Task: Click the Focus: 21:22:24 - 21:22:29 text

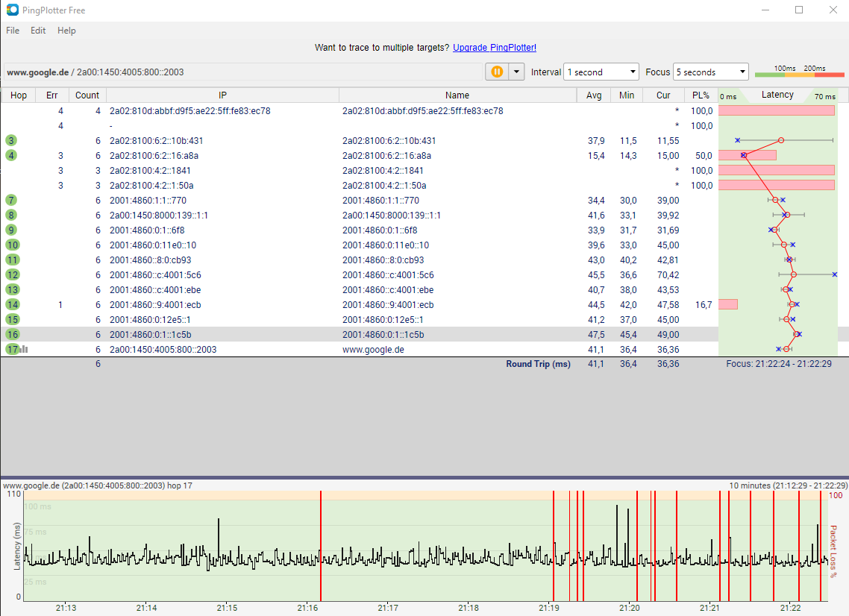Action: tap(779, 364)
